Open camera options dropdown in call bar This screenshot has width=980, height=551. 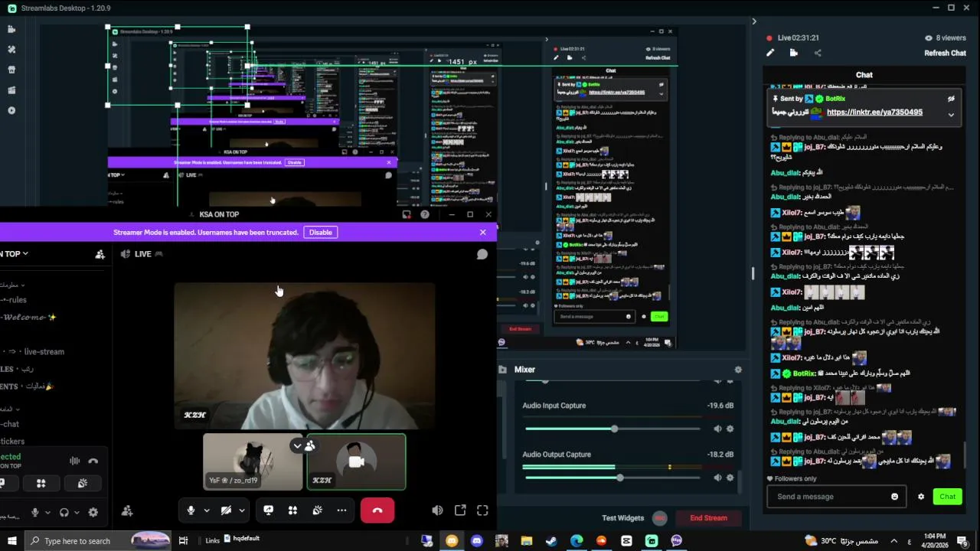[242, 510]
